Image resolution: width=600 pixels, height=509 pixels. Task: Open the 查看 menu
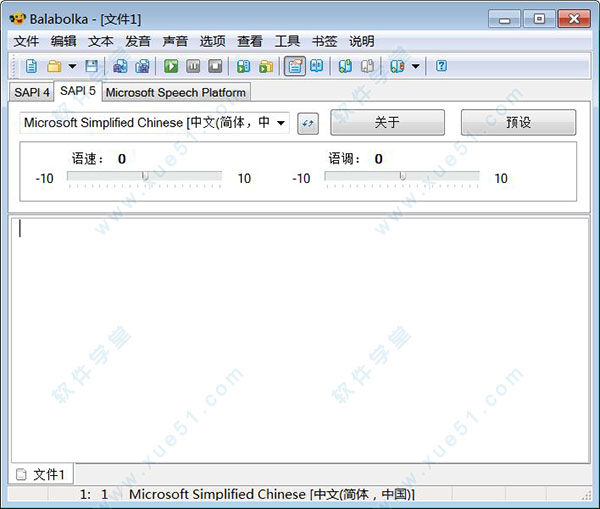249,41
